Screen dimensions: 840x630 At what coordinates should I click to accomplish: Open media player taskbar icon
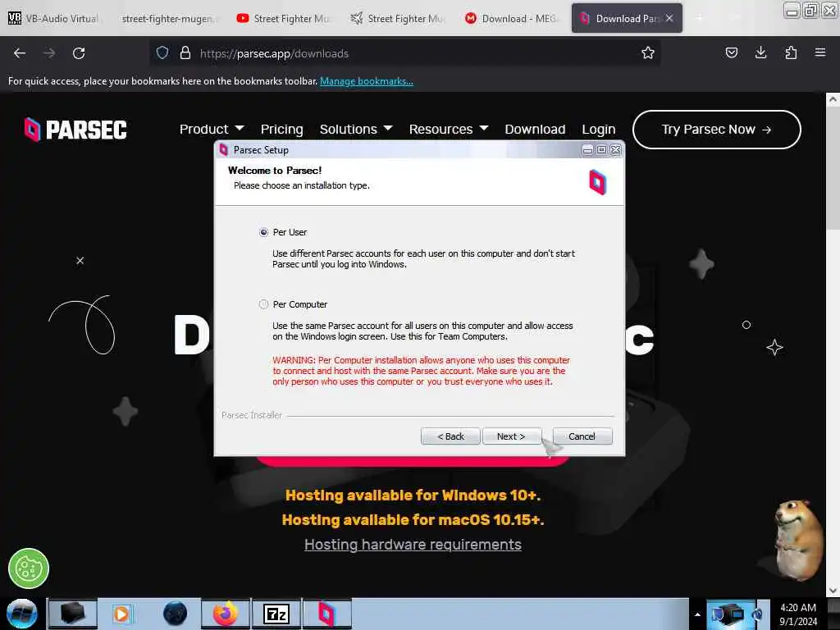(x=121, y=614)
